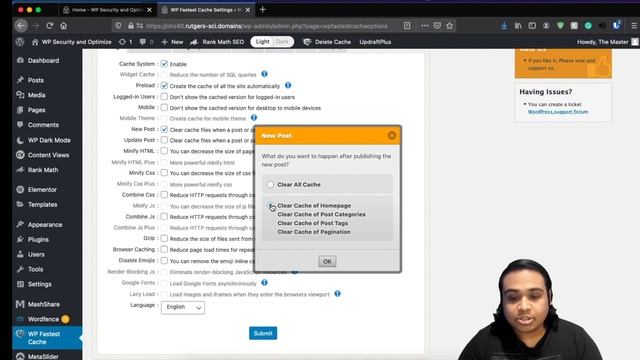Toggle Preload checkbox
640x360 pixels.
[x=164, y=86]
